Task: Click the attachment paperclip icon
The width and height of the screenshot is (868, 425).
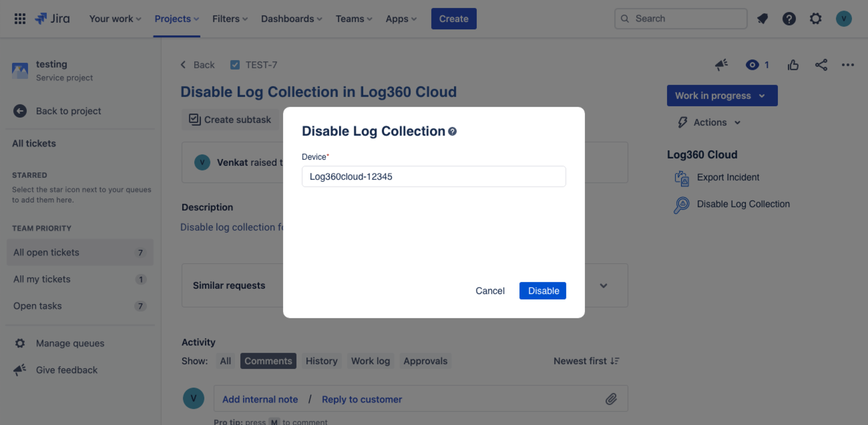Action: (x=611, y=399)
